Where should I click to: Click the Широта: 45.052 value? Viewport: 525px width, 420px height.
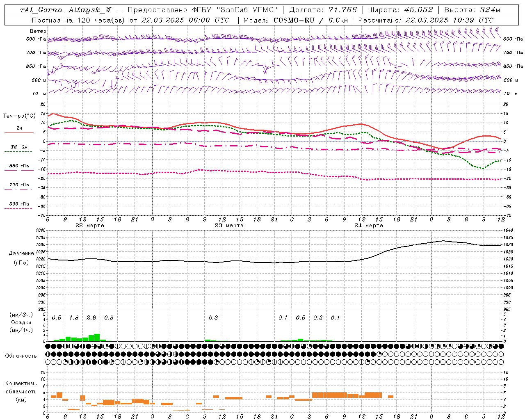coord(401,10)
